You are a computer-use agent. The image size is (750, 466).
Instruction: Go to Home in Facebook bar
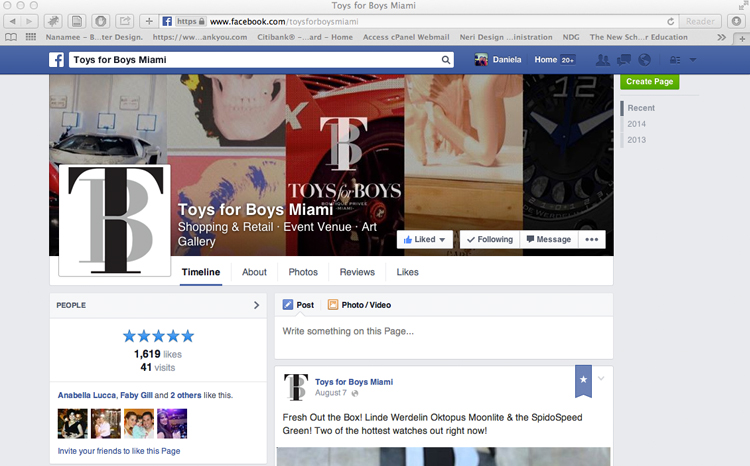coord(546,60)
